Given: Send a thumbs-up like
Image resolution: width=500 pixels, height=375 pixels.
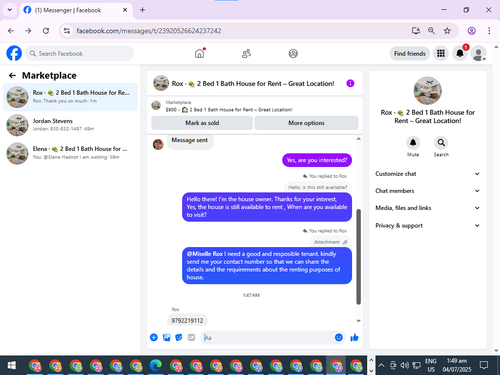Looking at the screenshot, I should (x=354, y=337).
